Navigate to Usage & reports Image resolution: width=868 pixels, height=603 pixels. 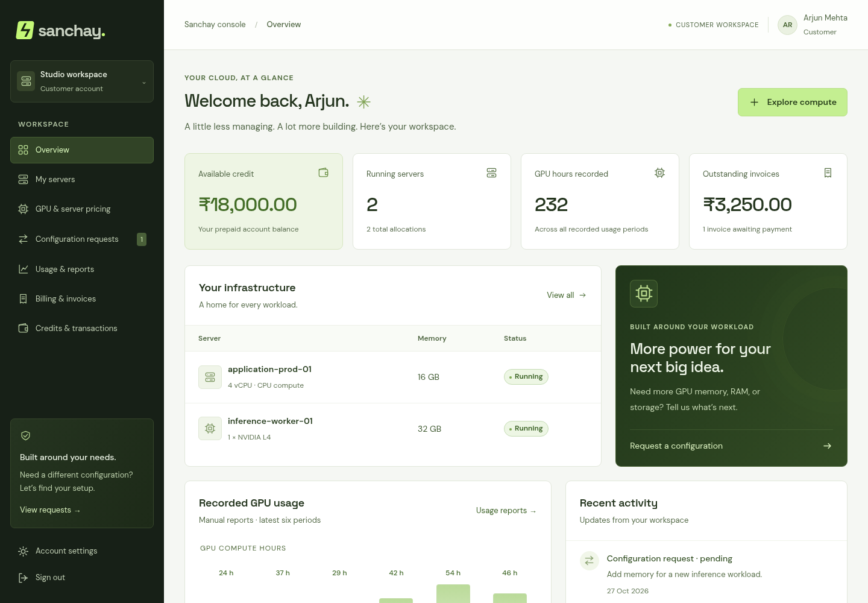[x=82, y=270]
